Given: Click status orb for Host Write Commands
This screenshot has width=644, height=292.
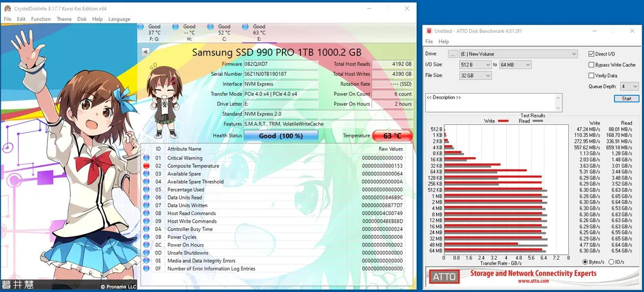Looking at the screenshot, I should coord(147,222).
